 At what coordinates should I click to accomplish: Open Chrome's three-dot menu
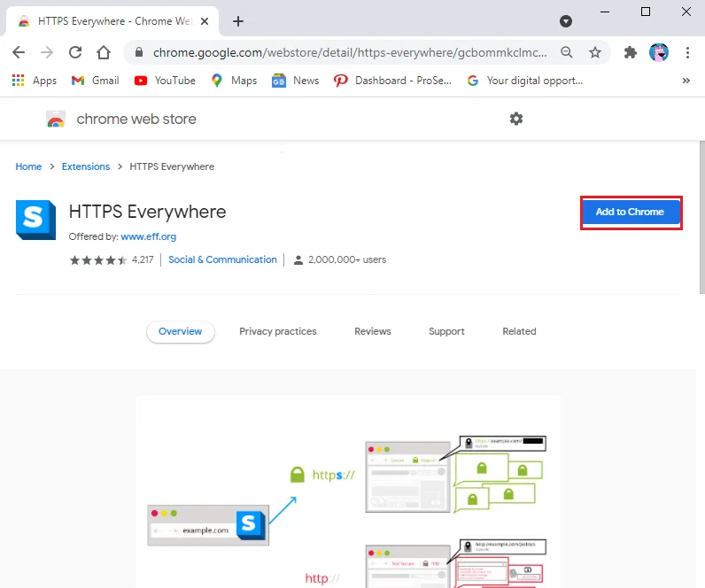687,52
